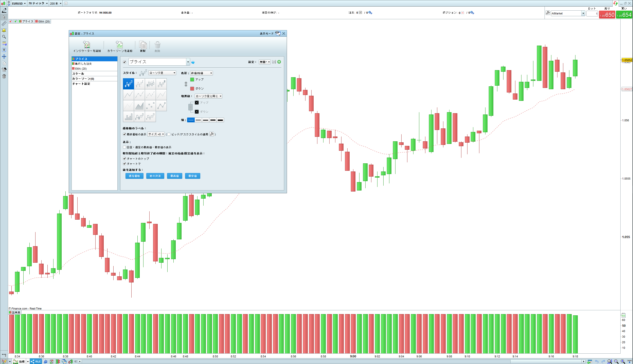This screenshot has width=633, height=364.
Task: Click the green アップ color swatch
Action: [192, 80]
